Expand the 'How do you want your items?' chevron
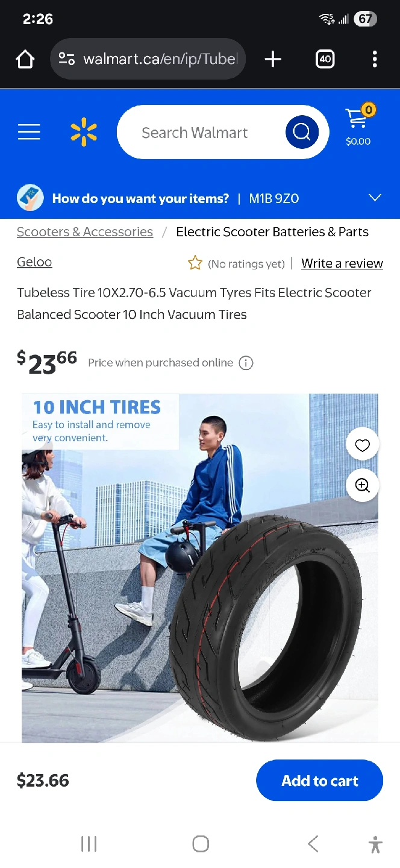 (375, 198)
